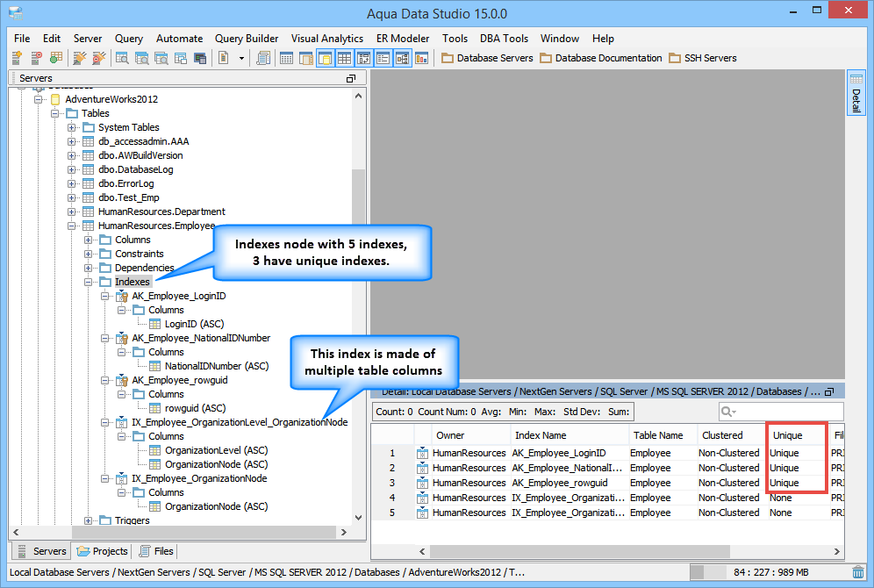The height and width of the screenshot is (588, 874).
Task: Sort by the Clustered column header
Action: [731, 435]
